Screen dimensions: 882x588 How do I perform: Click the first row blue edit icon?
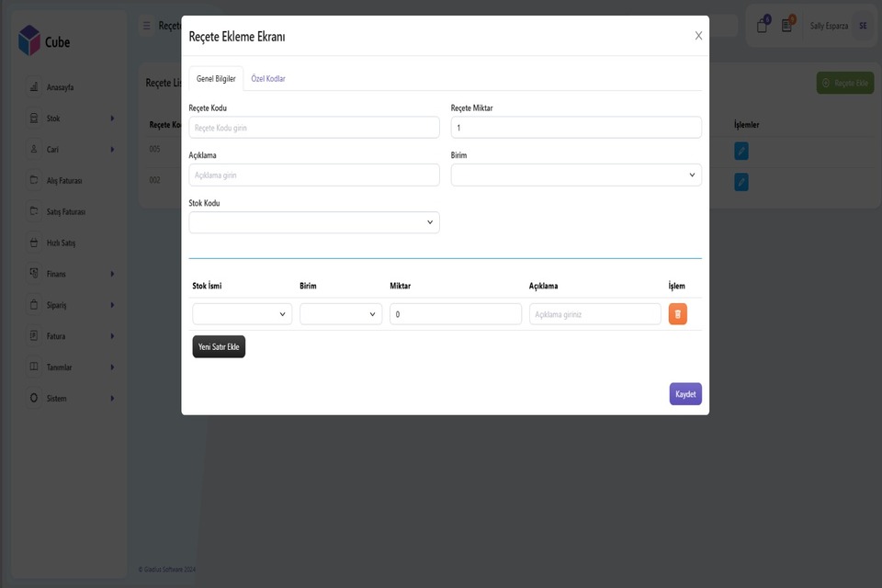click(x=741, y=151)
